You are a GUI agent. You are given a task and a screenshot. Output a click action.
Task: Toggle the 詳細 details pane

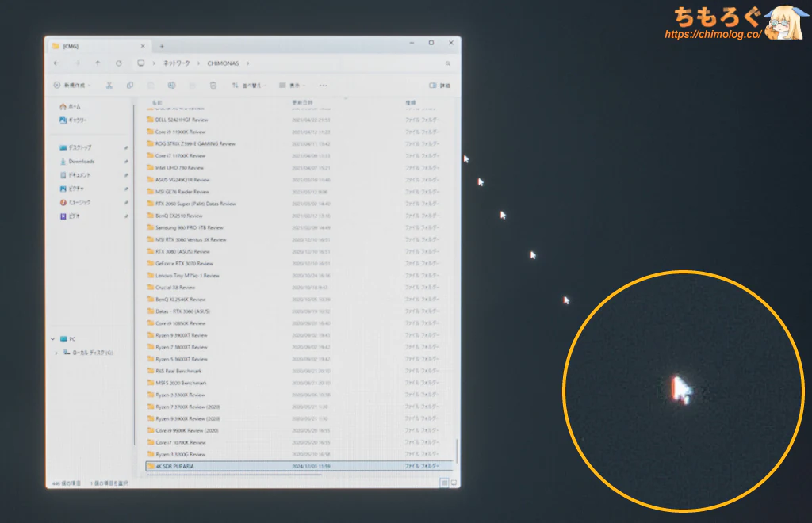(x=439, y=85)
